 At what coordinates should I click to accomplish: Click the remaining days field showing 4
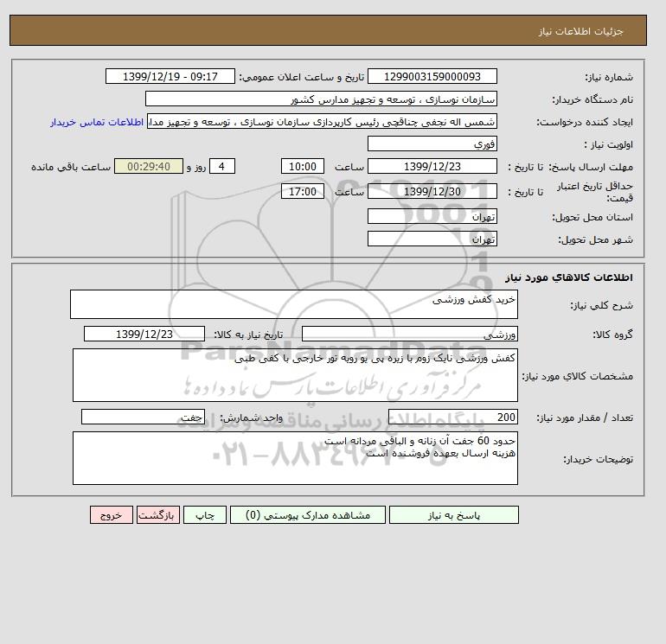[222, 167]
